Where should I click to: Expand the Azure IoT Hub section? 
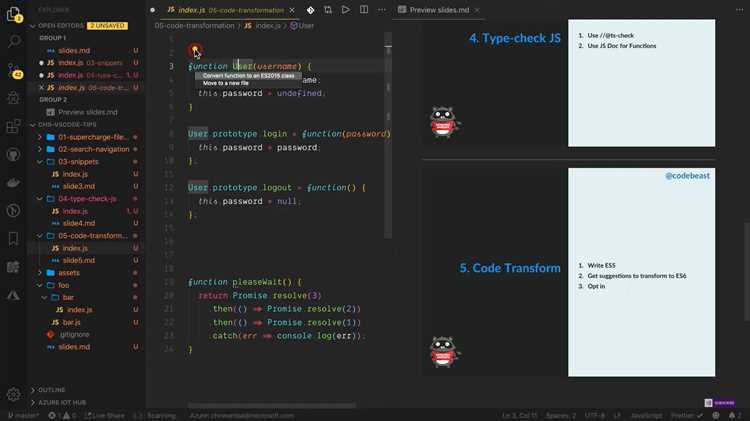[33, 402]
